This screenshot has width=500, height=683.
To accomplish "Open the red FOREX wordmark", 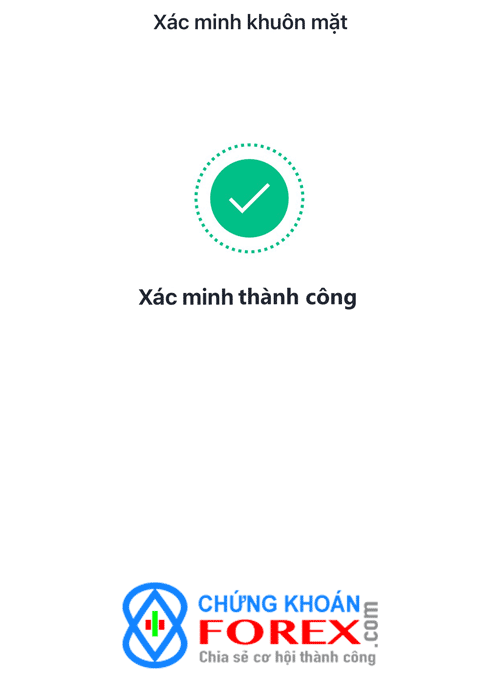I will [x=280, y=632].
